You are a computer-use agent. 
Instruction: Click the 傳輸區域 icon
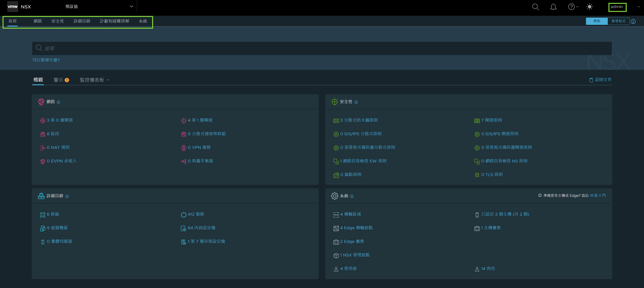336,215
